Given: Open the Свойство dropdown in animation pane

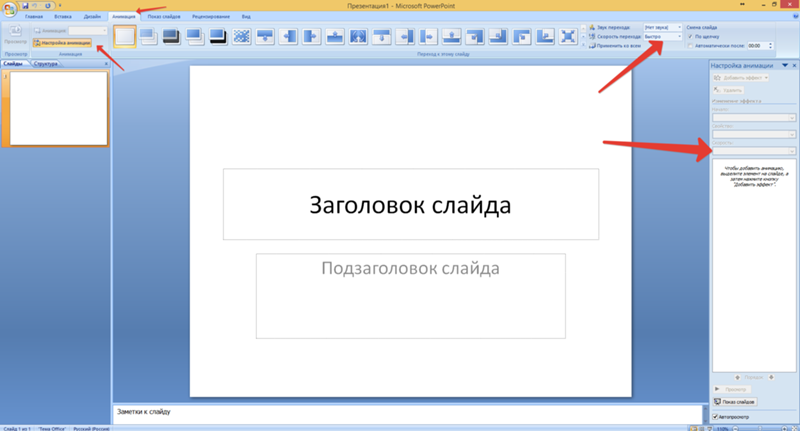Looking at the screenshot, I should tap(754, 135).
